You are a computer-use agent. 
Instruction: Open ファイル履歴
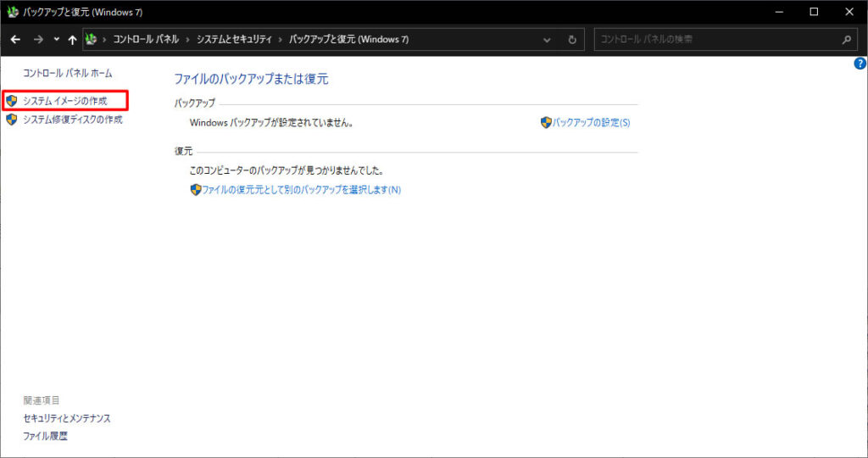(x=46, y=436)
